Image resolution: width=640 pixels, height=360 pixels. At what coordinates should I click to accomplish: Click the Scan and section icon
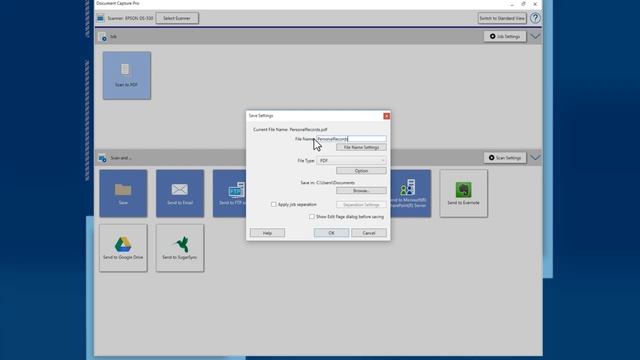(x=102, y=158)
